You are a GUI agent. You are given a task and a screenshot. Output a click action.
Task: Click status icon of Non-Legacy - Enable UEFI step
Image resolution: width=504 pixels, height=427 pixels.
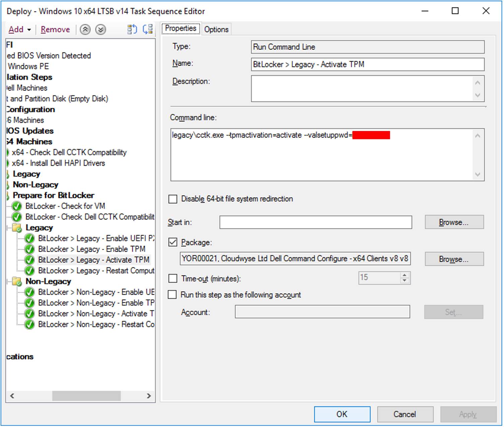tap(29, 292)
